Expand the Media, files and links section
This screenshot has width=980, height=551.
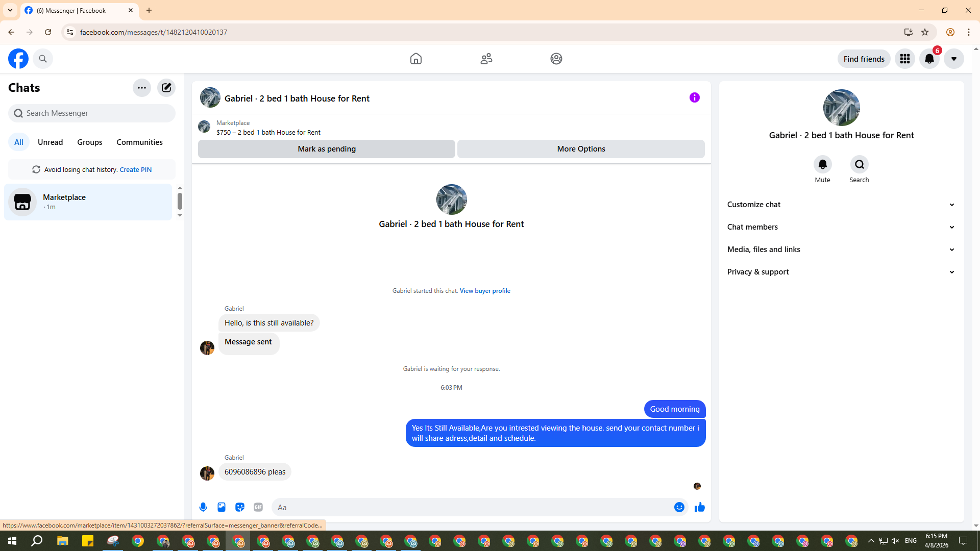841,249
